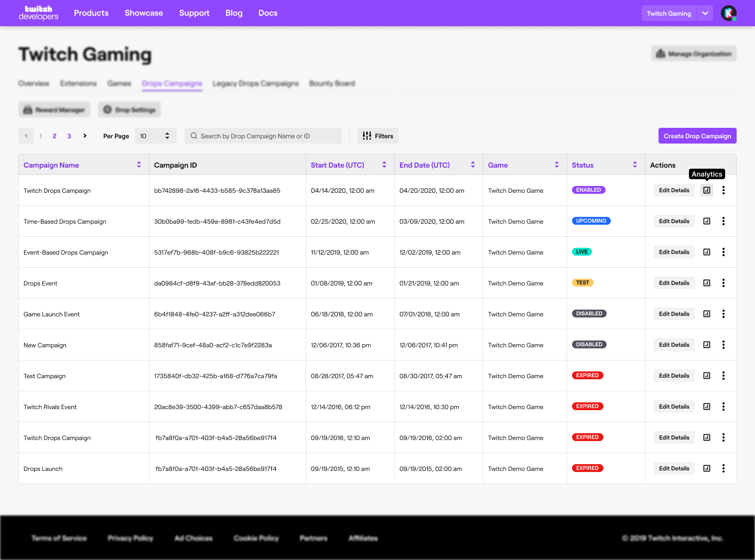
Task: Expand the Twitch Gaming organization chevron
Action: (x=705, y=13)
